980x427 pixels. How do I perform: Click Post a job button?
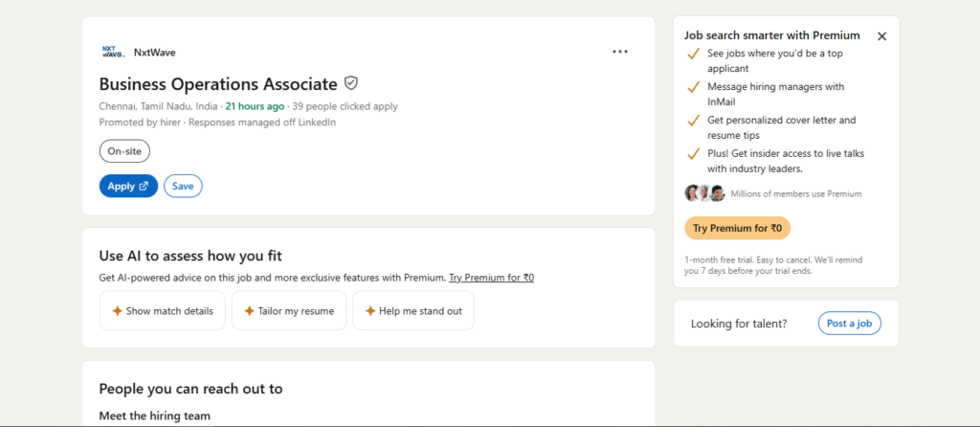pos(850,324)
